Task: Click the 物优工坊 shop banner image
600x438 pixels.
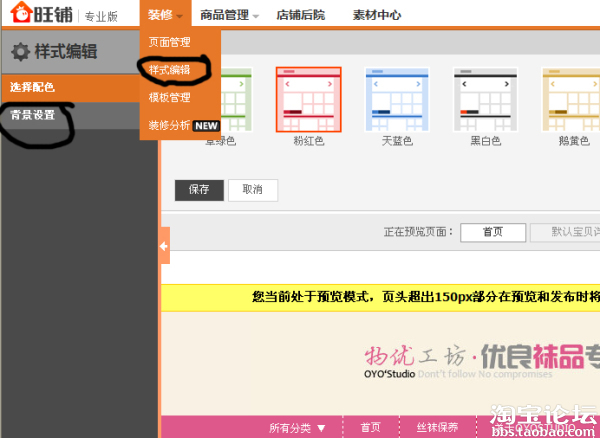Action: (381, 363)
